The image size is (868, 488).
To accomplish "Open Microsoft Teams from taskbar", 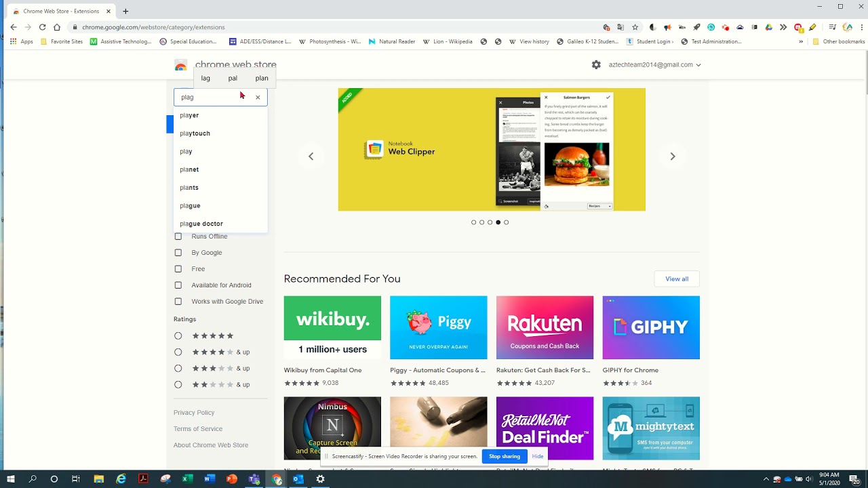I will (254, 479).
